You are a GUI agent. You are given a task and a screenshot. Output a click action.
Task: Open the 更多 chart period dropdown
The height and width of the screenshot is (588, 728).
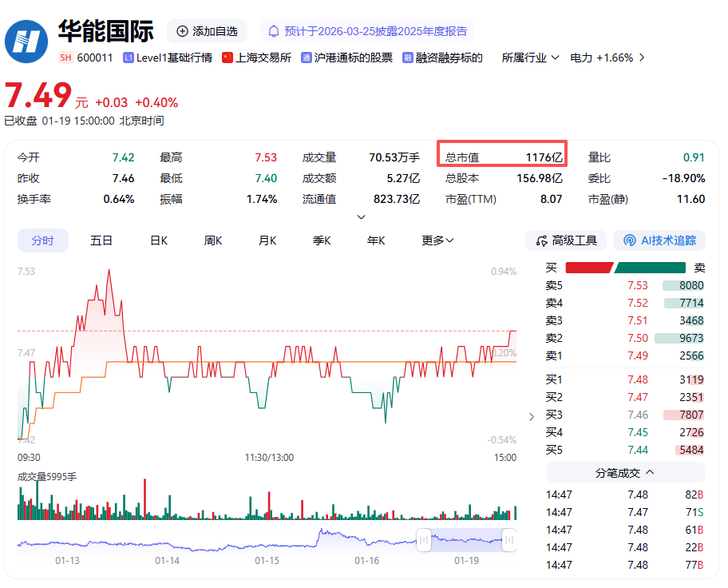(438, 240)
